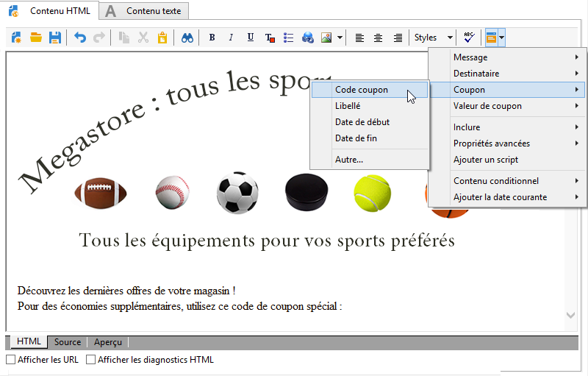Select the baseball image
Image resolution: width=588 pixels, height=376 pixels.
tap(173, 192)
